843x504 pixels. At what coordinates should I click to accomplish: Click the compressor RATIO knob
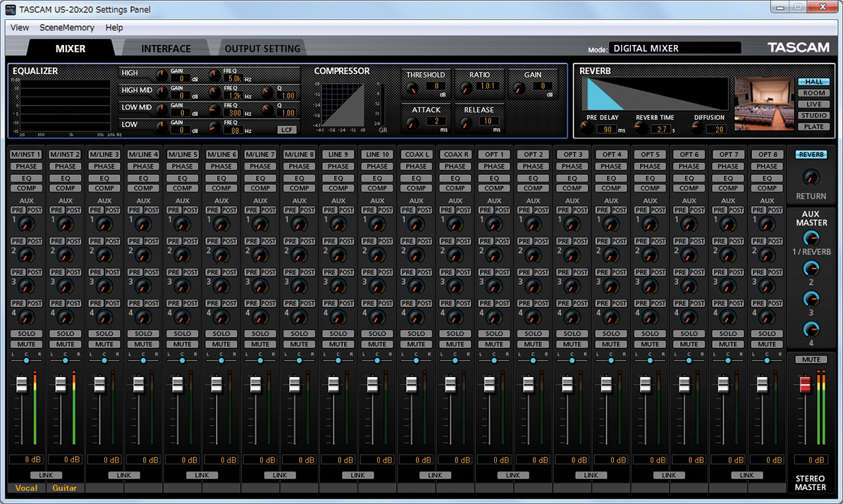click(x=464, y=89)
